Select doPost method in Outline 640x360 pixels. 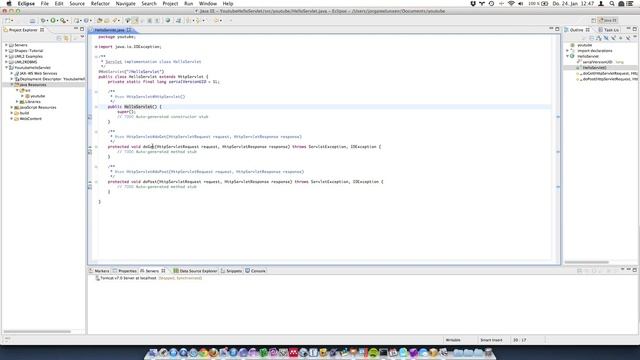[x=607, y=79]
